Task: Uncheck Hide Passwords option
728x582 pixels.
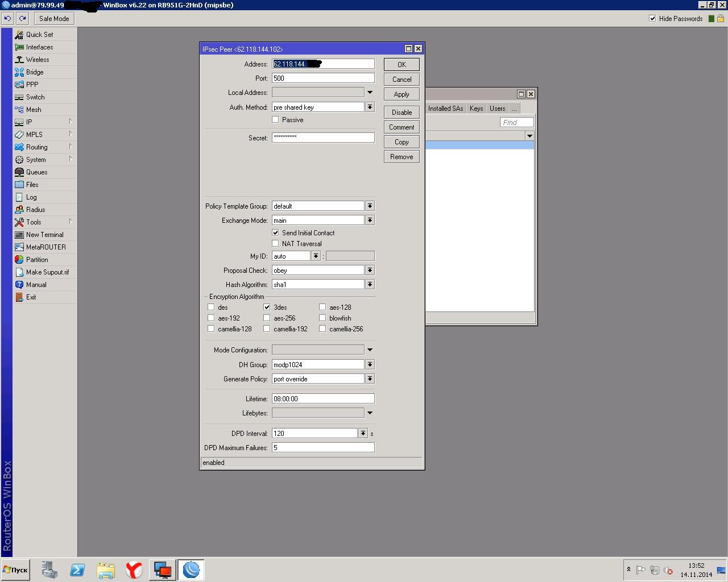Action: coord(652,19)
